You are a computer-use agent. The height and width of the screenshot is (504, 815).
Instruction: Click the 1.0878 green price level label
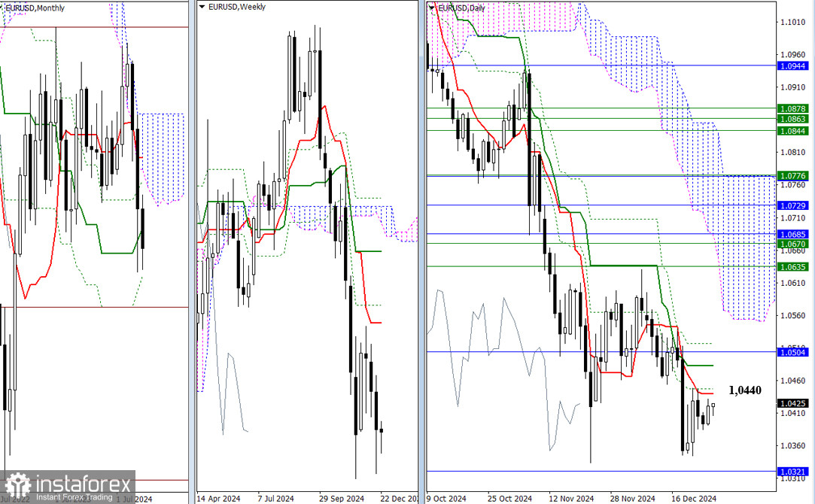tap(793, 108)
